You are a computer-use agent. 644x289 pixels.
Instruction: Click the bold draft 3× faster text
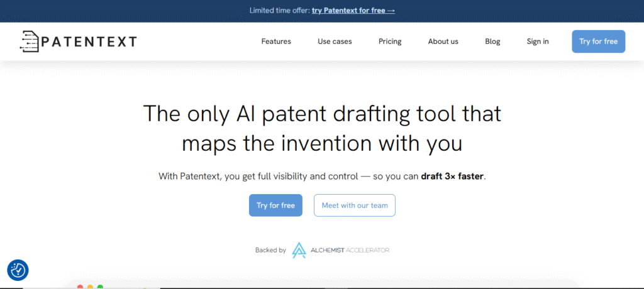tap(453, 177)
